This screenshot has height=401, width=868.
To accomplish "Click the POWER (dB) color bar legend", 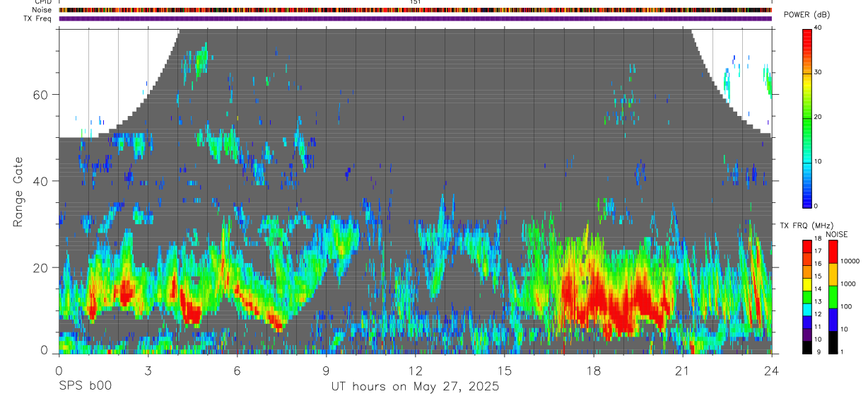I will tap(807, 117).
